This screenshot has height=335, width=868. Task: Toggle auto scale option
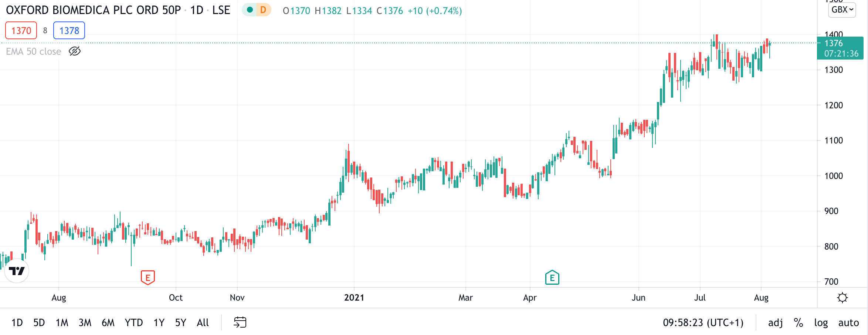point(848,323)
